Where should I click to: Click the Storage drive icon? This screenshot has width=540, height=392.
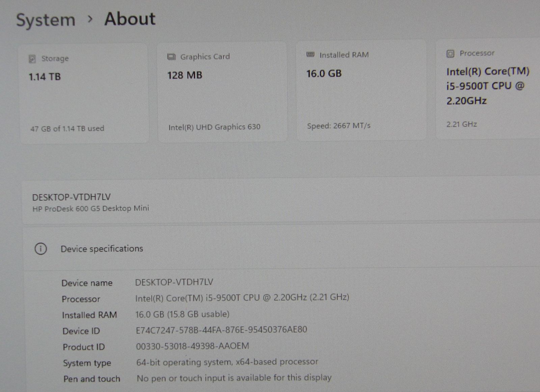click(32, 59)
